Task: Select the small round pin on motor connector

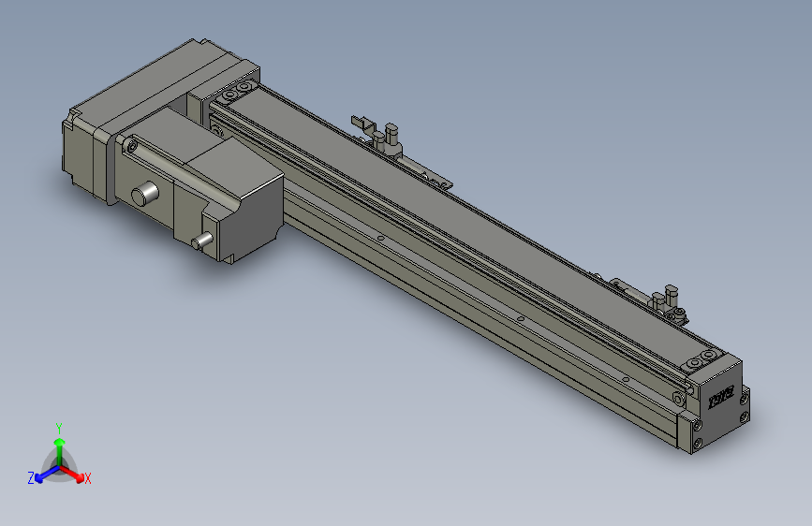Action: coord(202,241)
